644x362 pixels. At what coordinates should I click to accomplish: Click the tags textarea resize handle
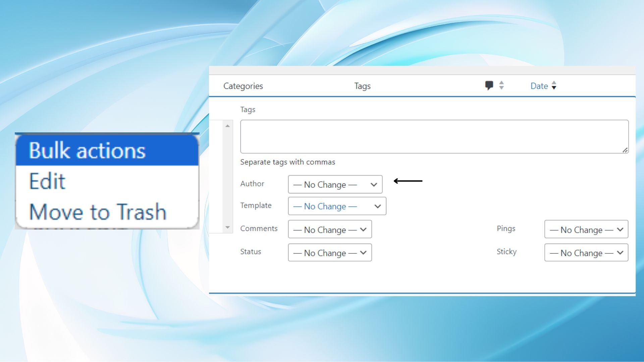tap(625, 150)
